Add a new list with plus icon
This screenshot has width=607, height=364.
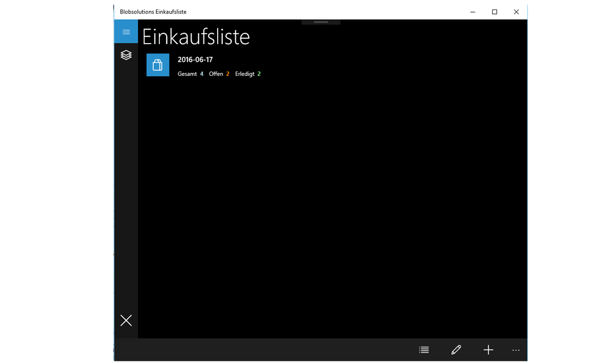tap(488, 350)
